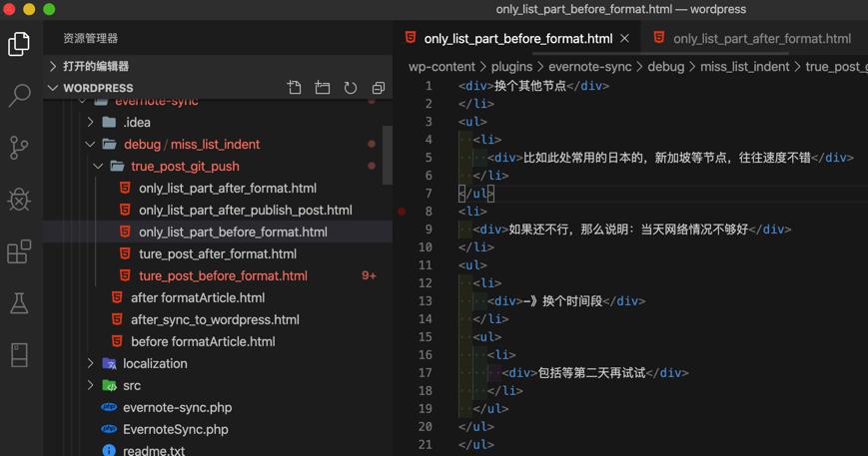
Task: Click the src folder icon
Action: pyautogui.click(x=109, y=386)
